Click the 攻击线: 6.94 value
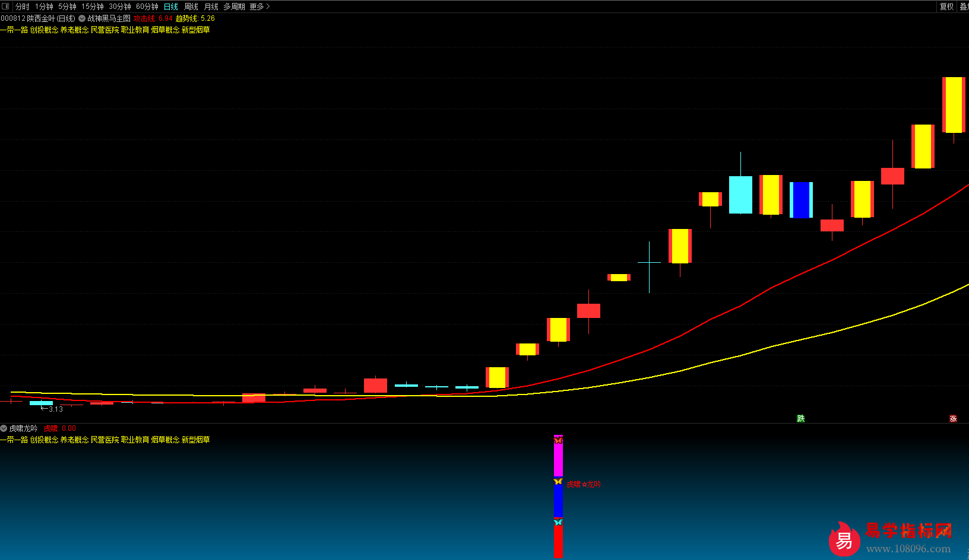This screenshot has height=560, width=969. [x=153, y=18]
